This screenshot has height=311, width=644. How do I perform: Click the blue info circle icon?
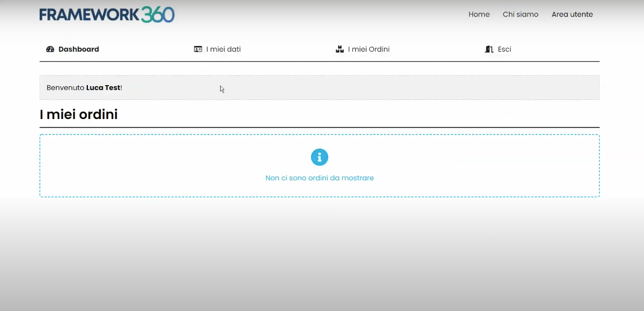click(x=320, y=157)
